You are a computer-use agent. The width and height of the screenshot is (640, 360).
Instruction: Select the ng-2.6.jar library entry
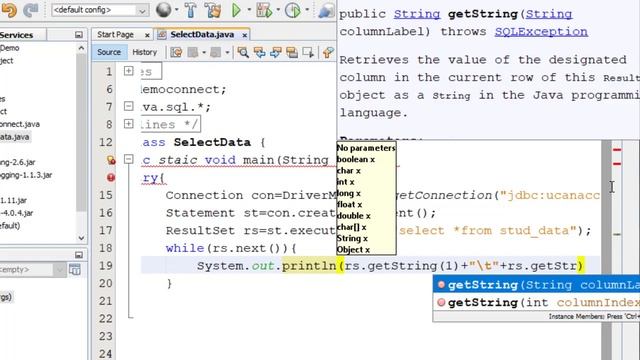[18, 162]
